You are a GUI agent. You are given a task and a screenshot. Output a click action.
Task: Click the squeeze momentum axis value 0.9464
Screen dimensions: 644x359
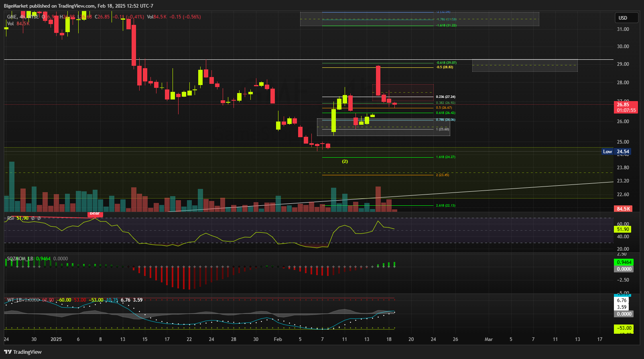point(624,262)
